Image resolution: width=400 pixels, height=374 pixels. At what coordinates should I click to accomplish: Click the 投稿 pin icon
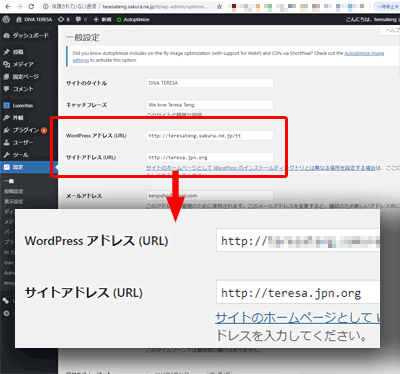[x=6, y=52]
